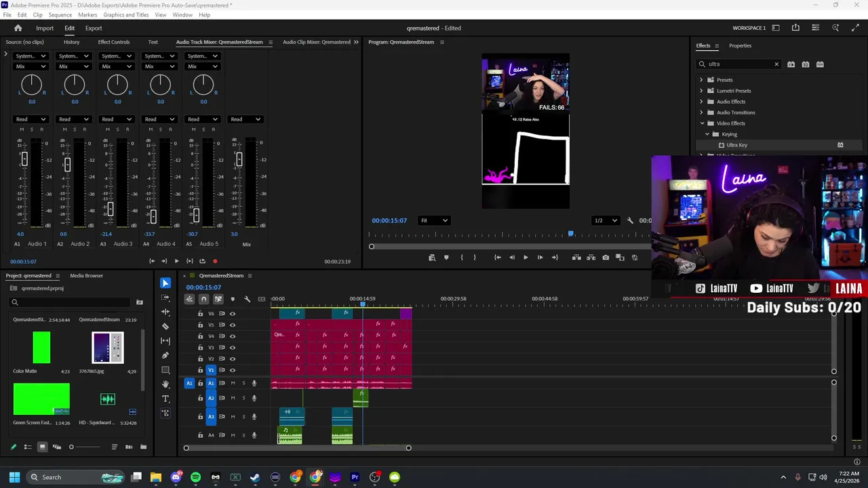Open Quick Export share icon
Viewport: 868px width, 488px height.
click(795, 28)
